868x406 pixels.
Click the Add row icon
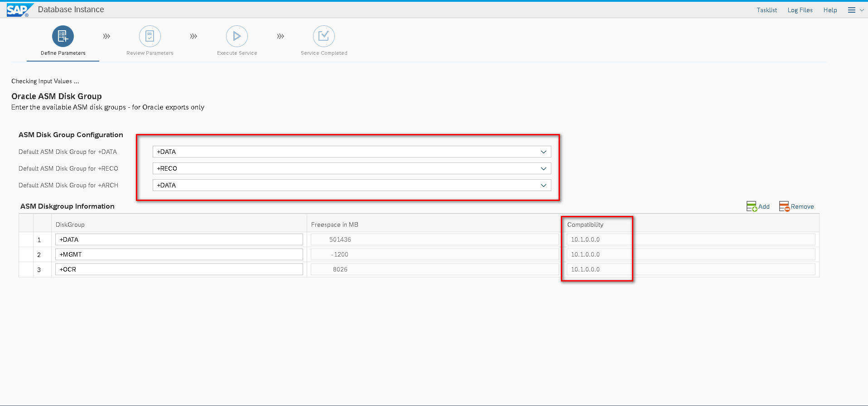(x=752, y=206)
